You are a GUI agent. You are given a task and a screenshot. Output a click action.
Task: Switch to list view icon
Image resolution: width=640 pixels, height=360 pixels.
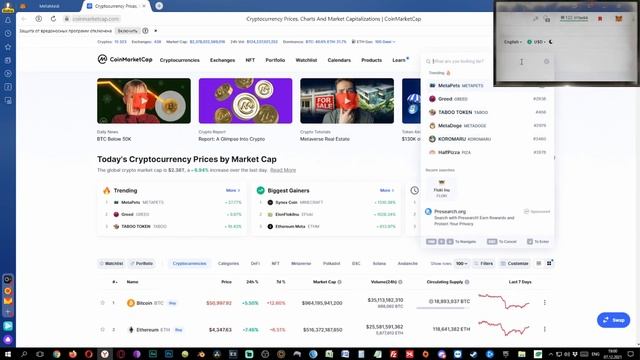(x=538, y=263)
